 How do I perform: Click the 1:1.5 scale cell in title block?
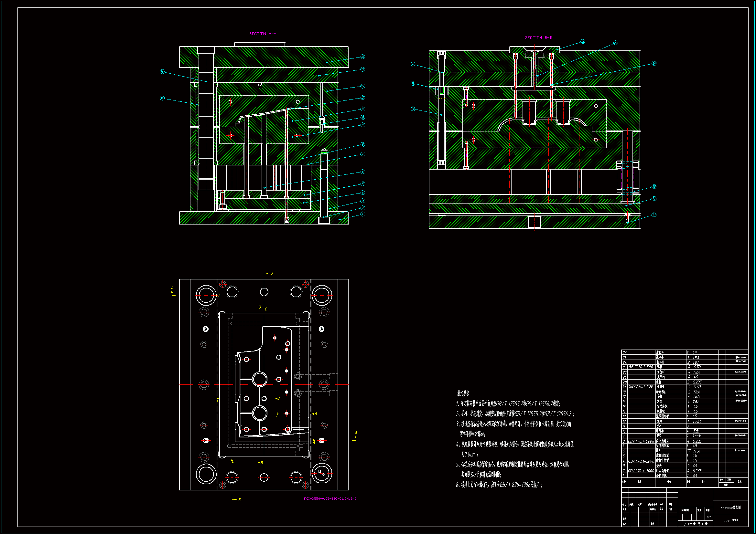708,517
